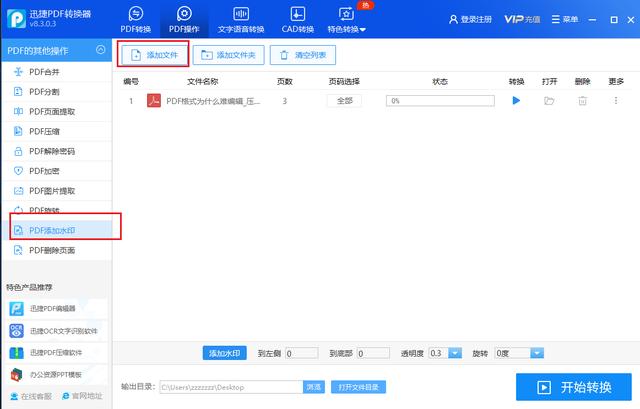Click 登录注册 account link
This screenshot has width=640, height=409.
[470, 19]
